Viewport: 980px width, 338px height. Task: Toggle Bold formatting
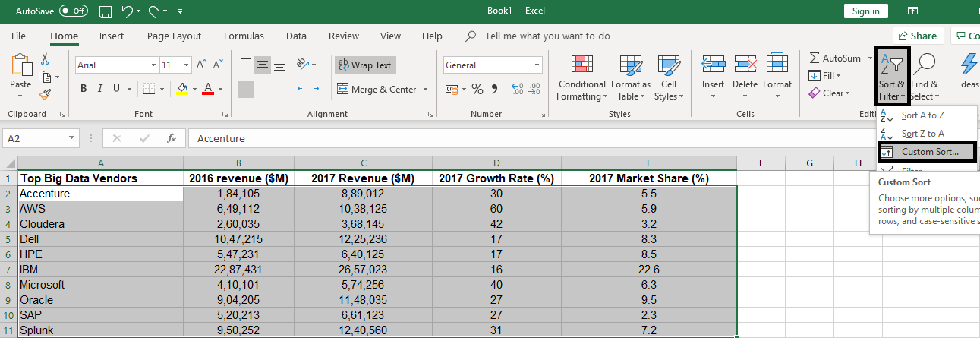click(84, 89)
